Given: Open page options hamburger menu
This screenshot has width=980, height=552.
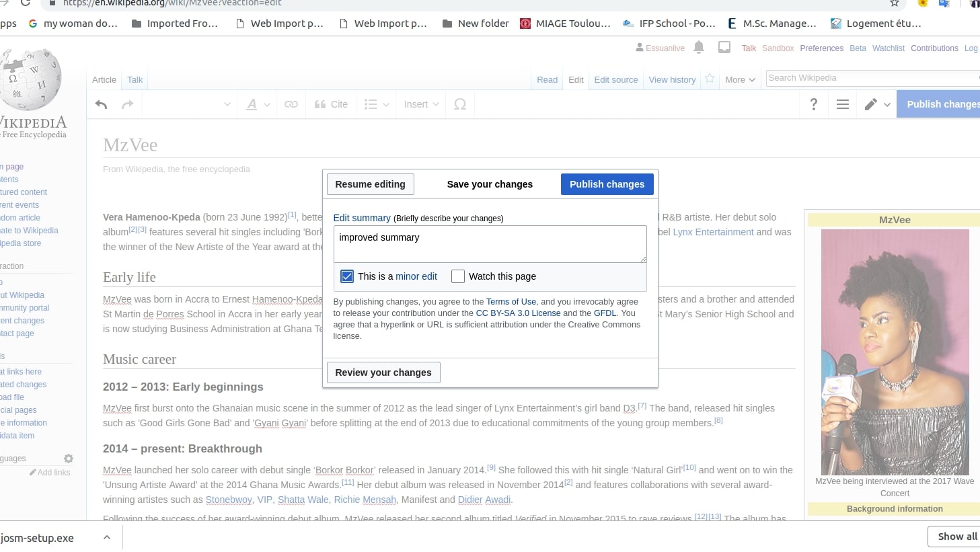Looking at the screenshot, I should (x=843, y=104).
